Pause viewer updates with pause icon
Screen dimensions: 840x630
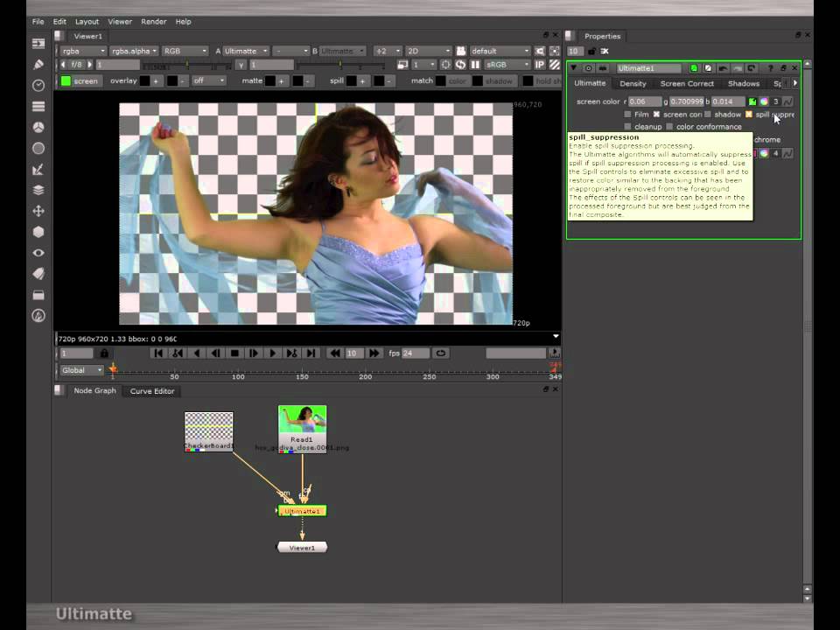coord(474,65)
